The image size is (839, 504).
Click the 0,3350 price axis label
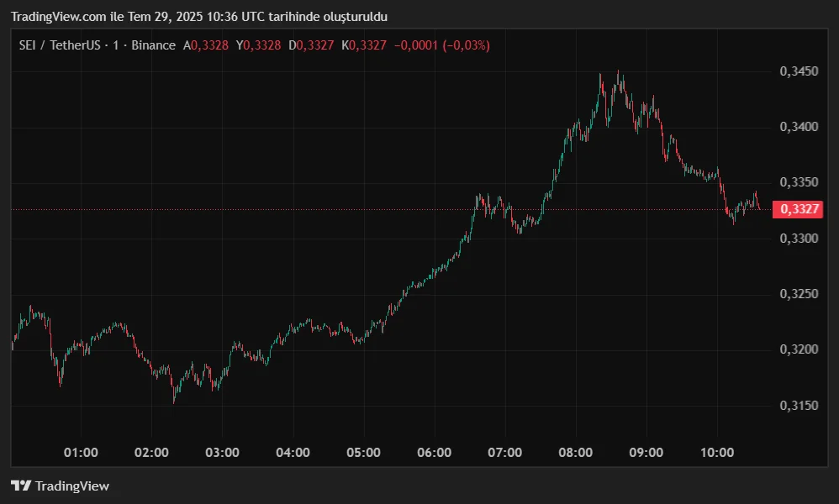click(799, 182)
